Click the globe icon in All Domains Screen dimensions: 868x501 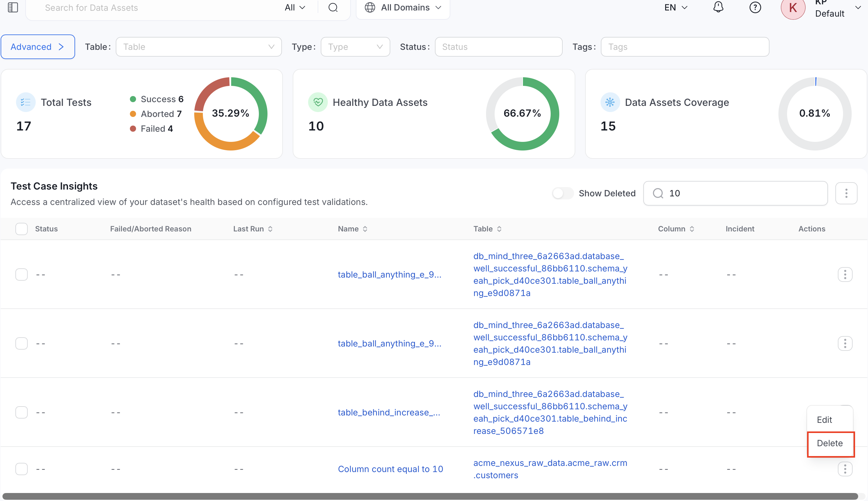pyautogui.click(x=370, y=7)
